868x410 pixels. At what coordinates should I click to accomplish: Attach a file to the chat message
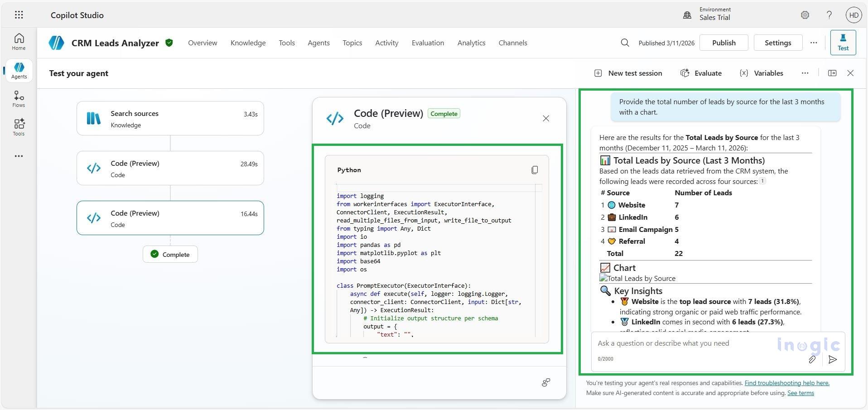(x=812, y=360)
